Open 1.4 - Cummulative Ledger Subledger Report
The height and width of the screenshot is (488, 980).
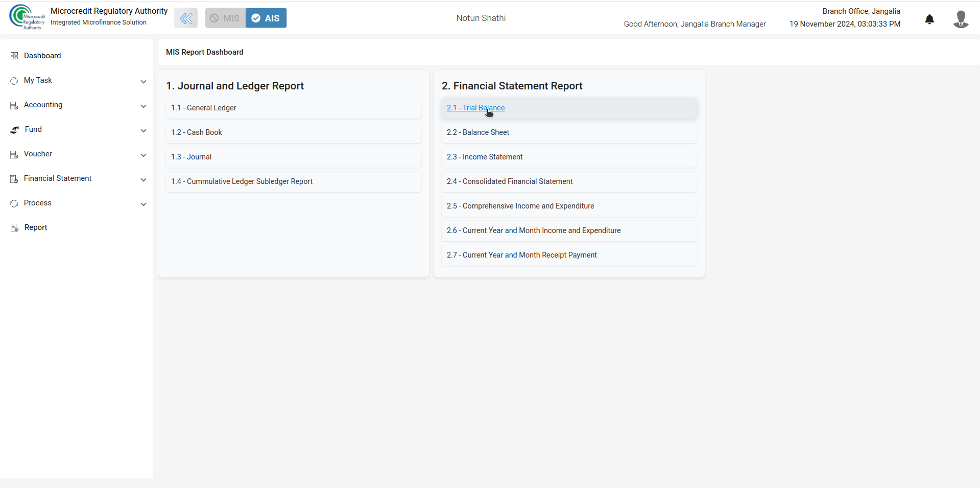[x=293, y=181]
